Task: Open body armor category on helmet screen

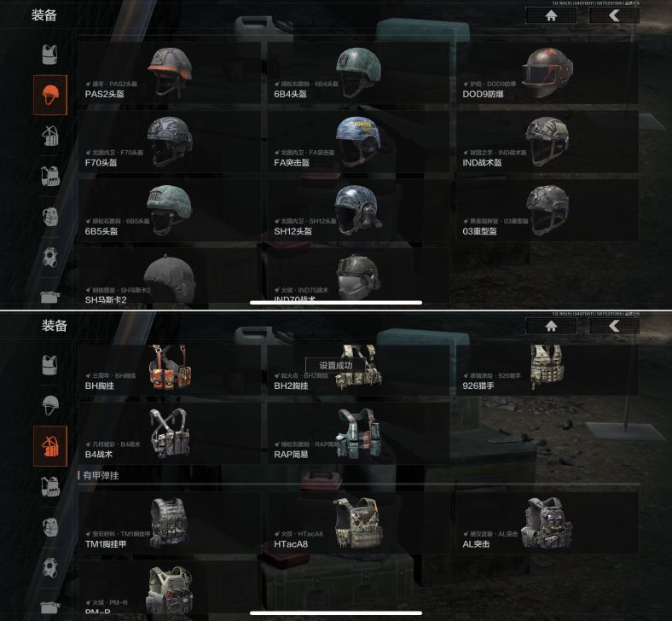Action: (49, 55)
